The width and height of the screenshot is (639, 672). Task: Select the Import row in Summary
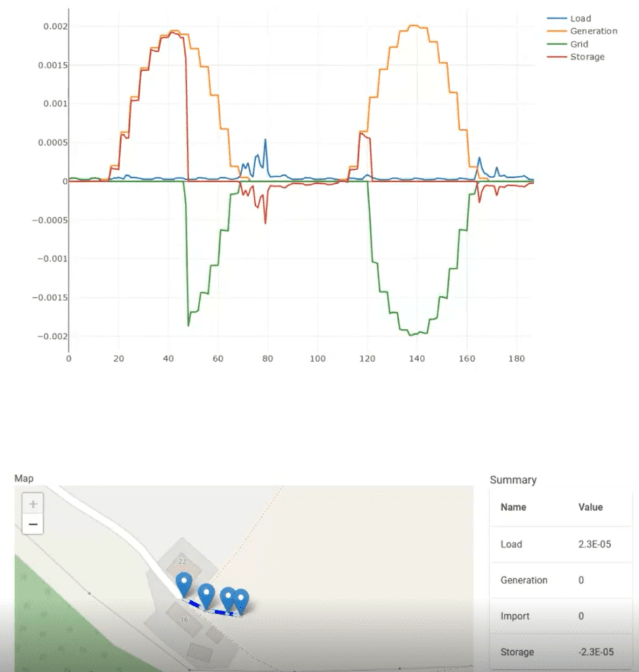pyautogui.click(x=560, y=616)
